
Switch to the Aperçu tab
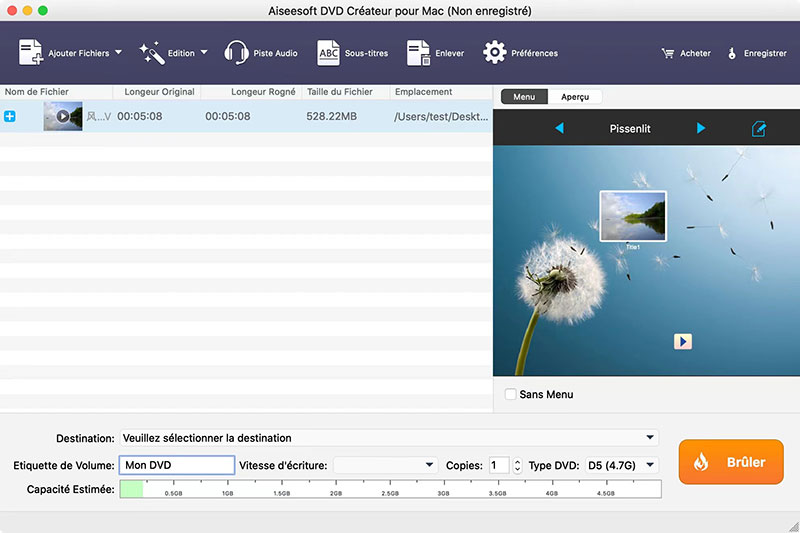(x=575, y=97)
